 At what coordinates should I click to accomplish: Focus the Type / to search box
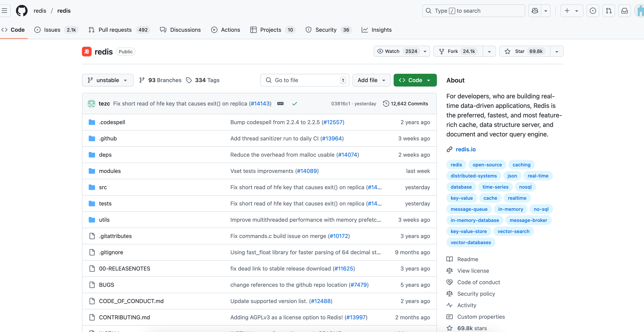(x=473, y=11)
